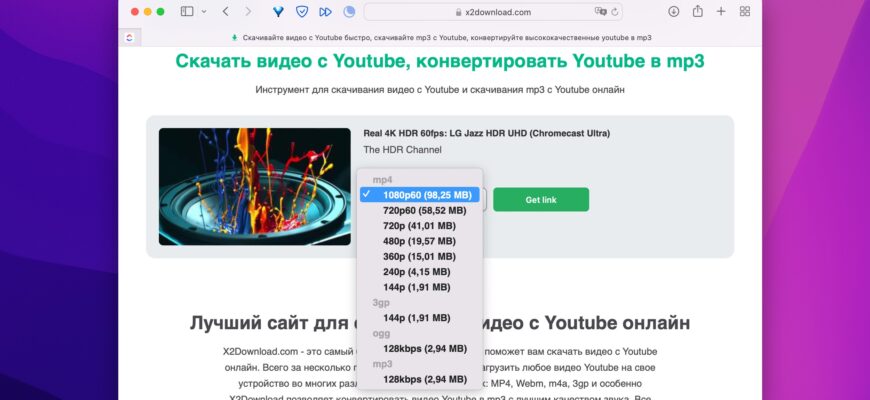
Task: Open the Safari downloads list
Action: point(673,12)
